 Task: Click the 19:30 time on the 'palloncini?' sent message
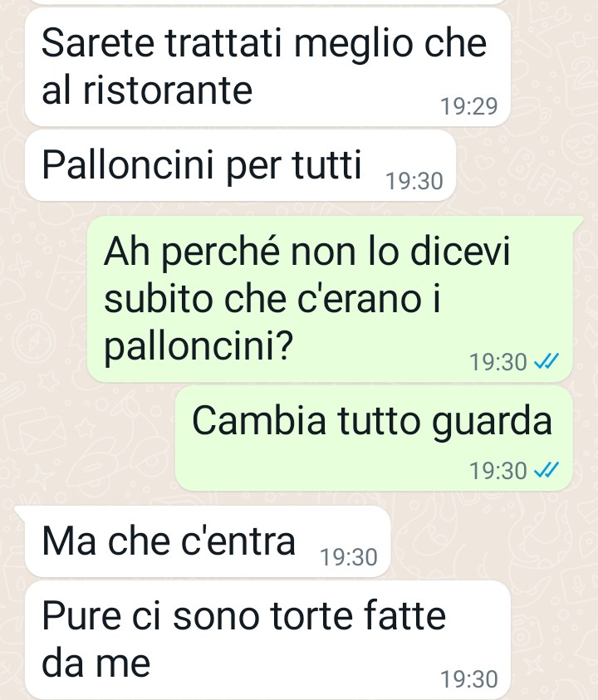(x=498, y=362)
